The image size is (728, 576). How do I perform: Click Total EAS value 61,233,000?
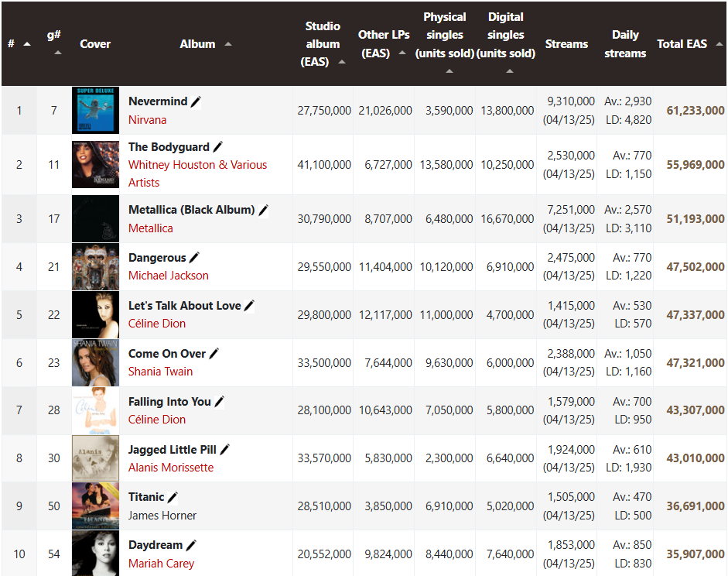click(x=695, y=111)
